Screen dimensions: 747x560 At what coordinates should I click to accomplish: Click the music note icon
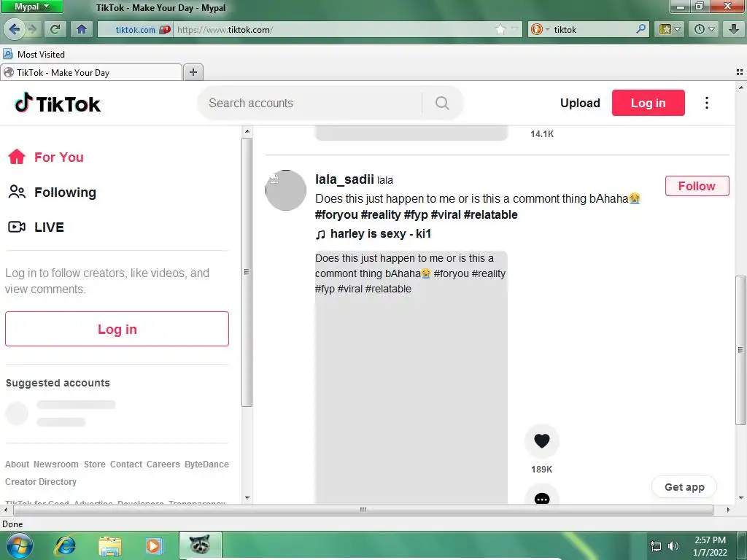[321, 234]
